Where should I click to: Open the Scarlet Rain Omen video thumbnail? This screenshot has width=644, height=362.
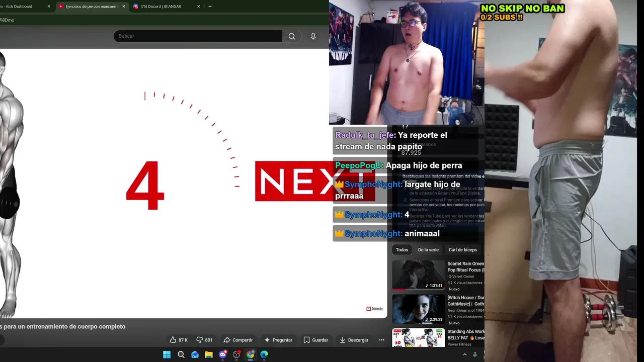coord(419,275)
